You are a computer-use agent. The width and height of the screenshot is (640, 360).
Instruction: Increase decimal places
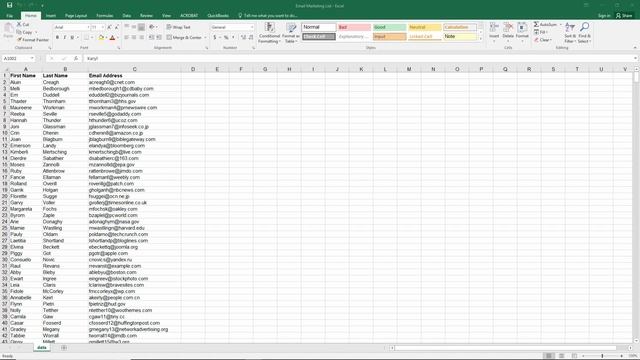[x=244, y=38]
